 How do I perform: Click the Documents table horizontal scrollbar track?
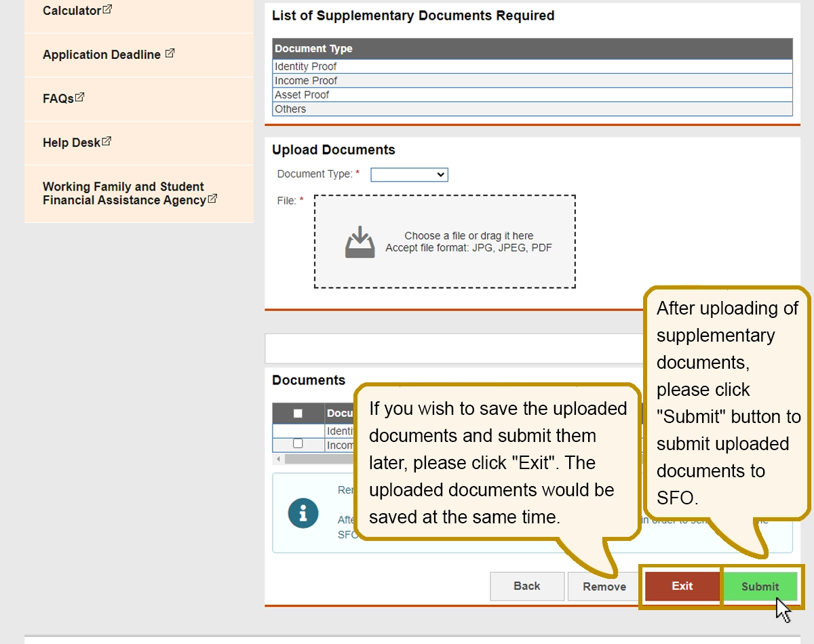click(319, 459)
